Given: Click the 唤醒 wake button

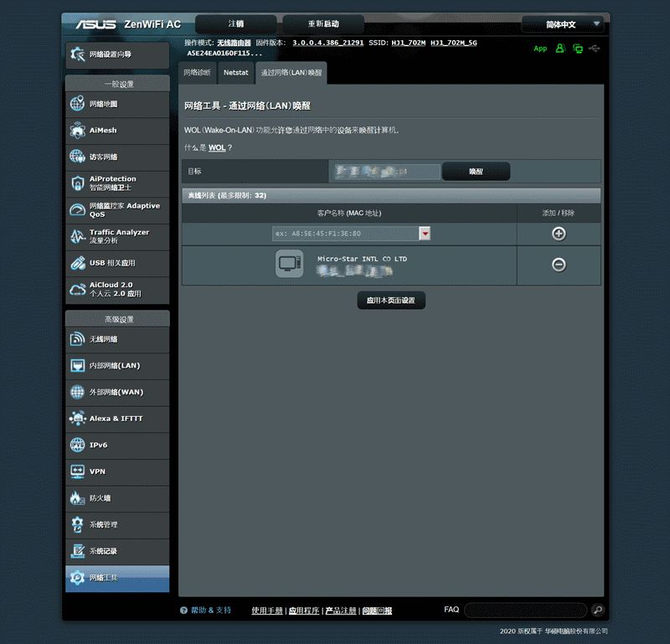Looking at the screenshot, I should (x=476, y=172).
